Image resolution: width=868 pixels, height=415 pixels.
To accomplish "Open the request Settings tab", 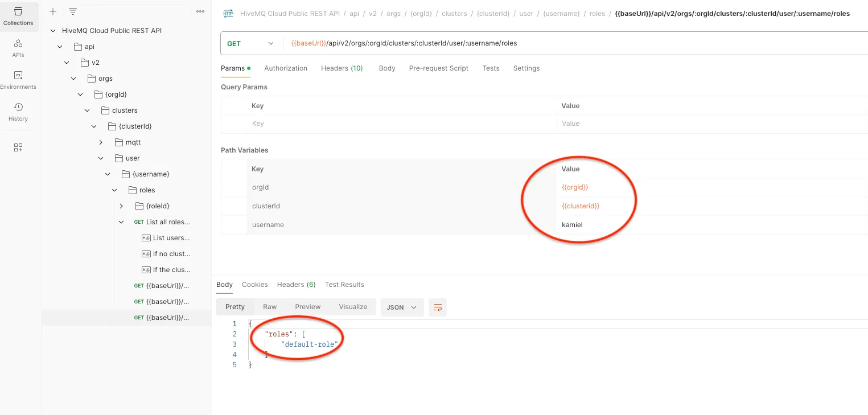I will (x=526, y=68).
